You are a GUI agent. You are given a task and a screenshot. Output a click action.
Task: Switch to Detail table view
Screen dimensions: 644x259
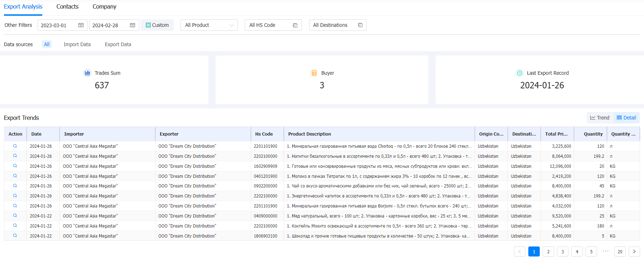626,118
